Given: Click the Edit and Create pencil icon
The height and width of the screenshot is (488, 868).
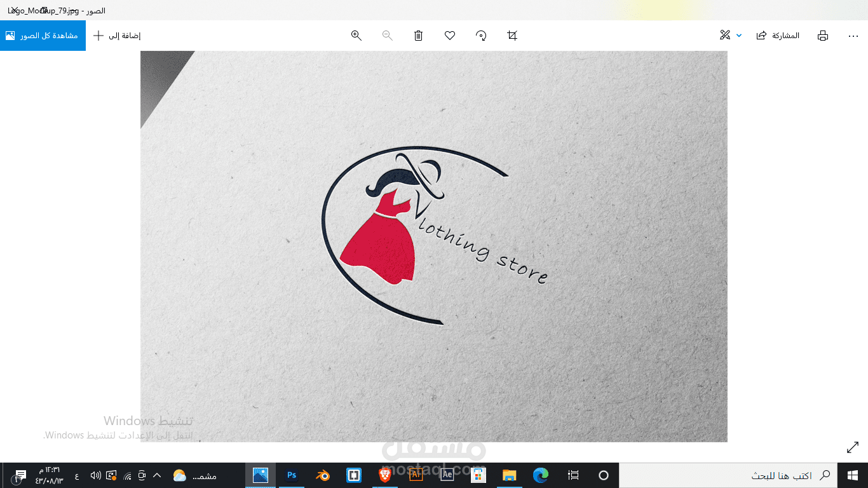Looking at the screenshot, I should [x=724, y=36].
